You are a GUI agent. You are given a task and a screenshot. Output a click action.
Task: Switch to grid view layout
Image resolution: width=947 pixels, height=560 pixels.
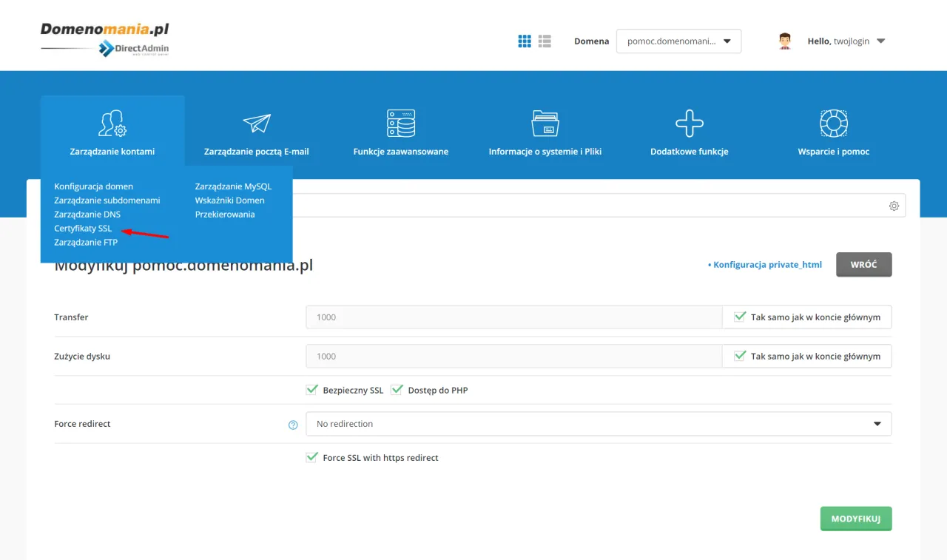(x=525, y=41)
